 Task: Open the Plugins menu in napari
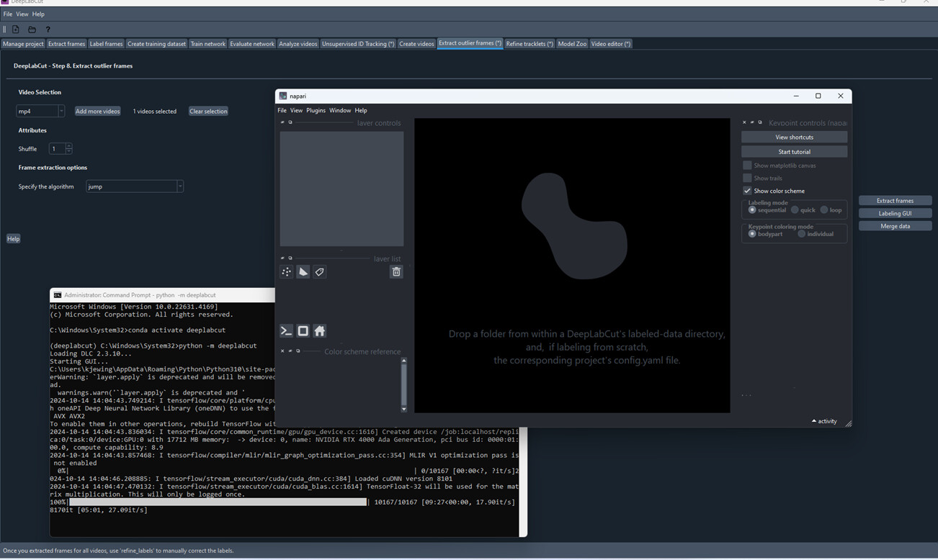(x=316, y=110)
